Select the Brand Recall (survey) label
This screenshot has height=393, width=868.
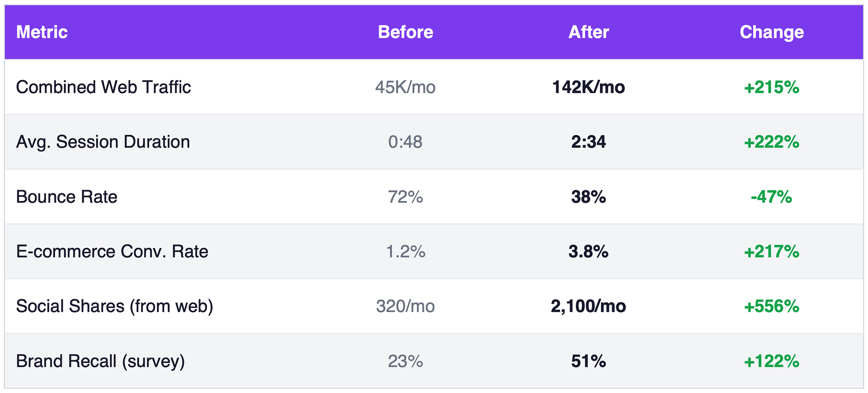(100, 361)
